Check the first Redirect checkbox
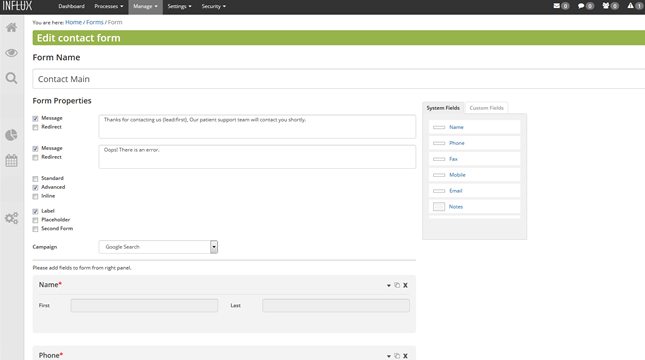Screen dimensions: 645x360 [35, 127]
